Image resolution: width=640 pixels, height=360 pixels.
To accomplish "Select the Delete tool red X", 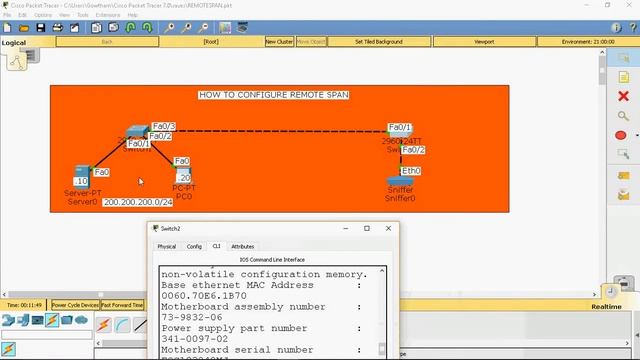I will pyautogui.click(x=623, y=96).
